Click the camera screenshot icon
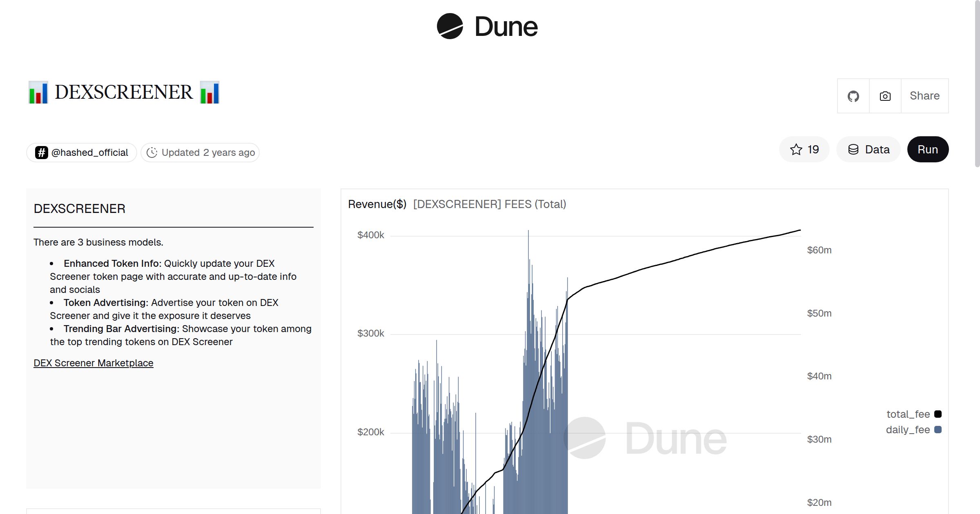 pyautogui.click(x=884, y=95)
